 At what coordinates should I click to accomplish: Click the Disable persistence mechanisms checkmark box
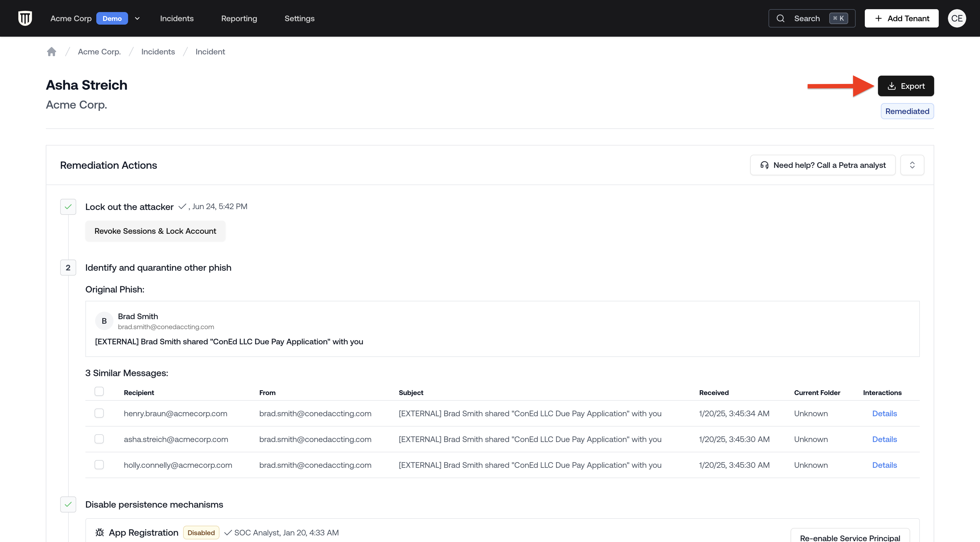pyautogui.click(x=68, y=504)
